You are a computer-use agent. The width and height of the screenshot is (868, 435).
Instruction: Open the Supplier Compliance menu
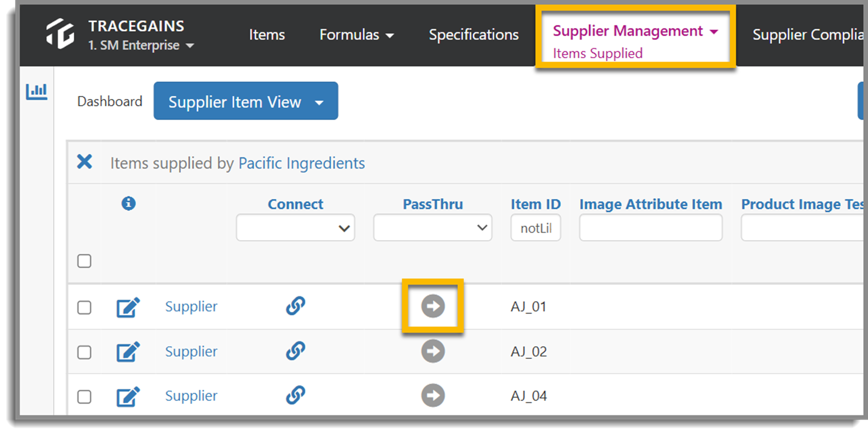coord(807,35)
